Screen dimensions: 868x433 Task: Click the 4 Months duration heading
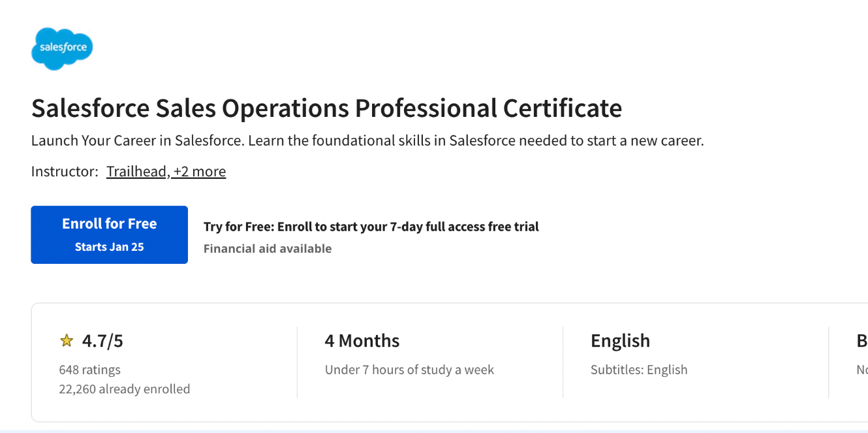(x=362, y=341)
